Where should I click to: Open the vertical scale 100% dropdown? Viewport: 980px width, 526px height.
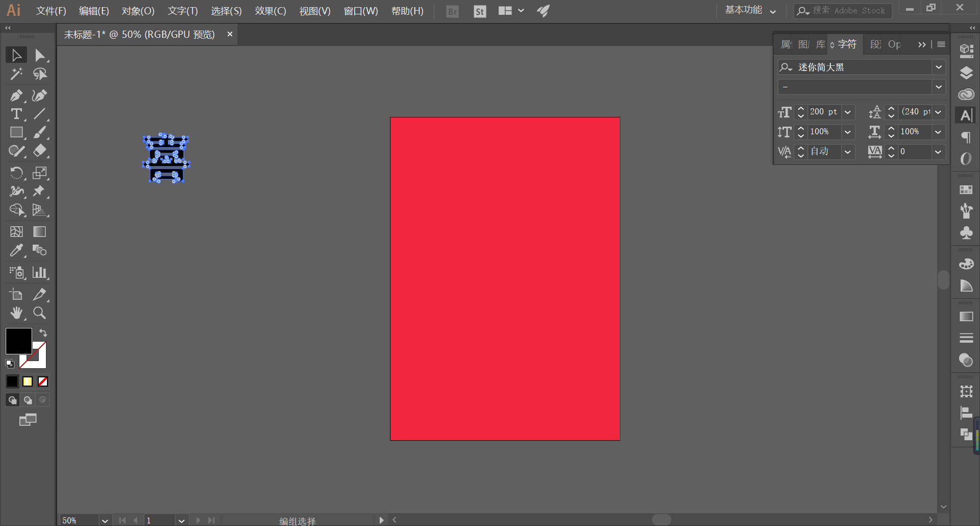tap(848, 132)
